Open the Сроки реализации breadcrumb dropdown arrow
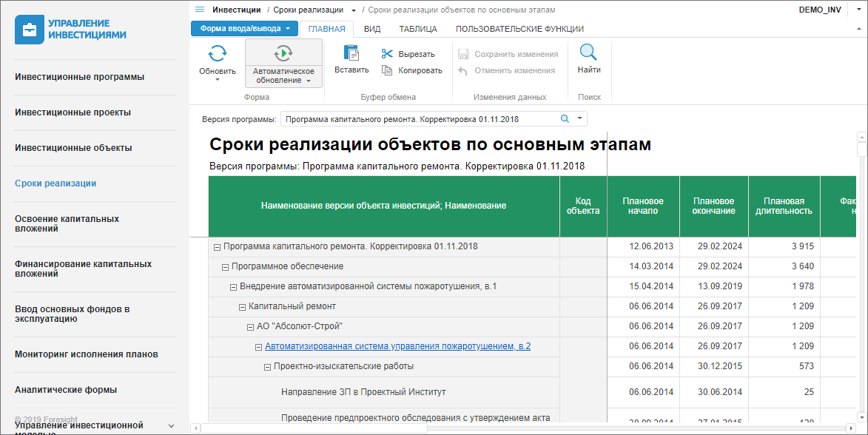 354,10
